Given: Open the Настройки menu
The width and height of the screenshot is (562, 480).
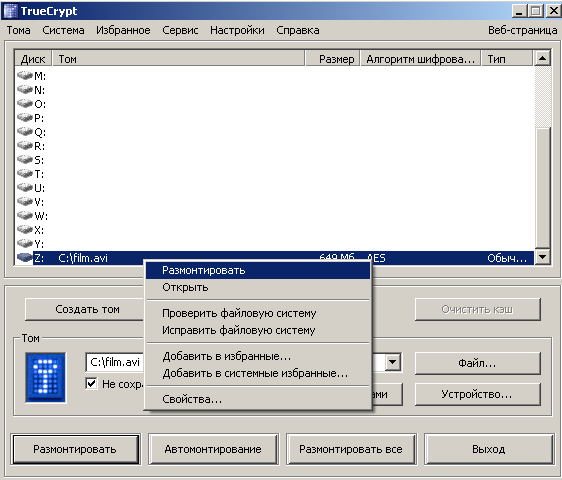Looking at the screenshot, I should (237, 30).
